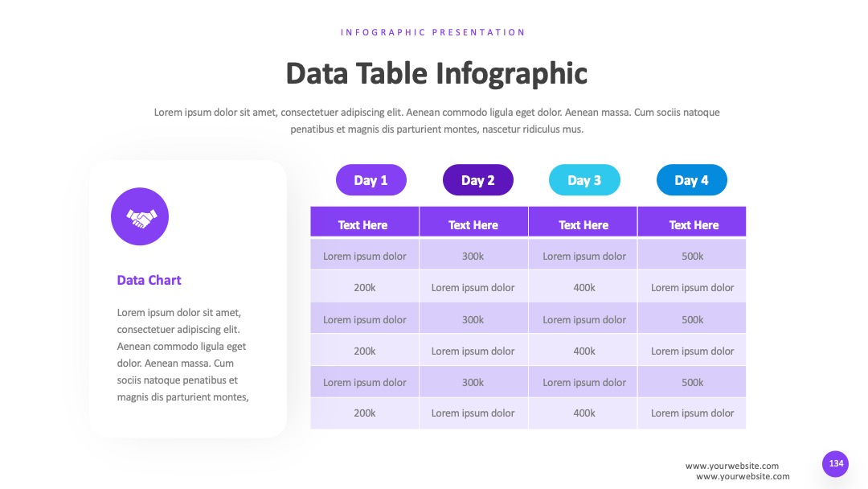
Task: Select the page number 134 badge
Action: click(835, 463)
